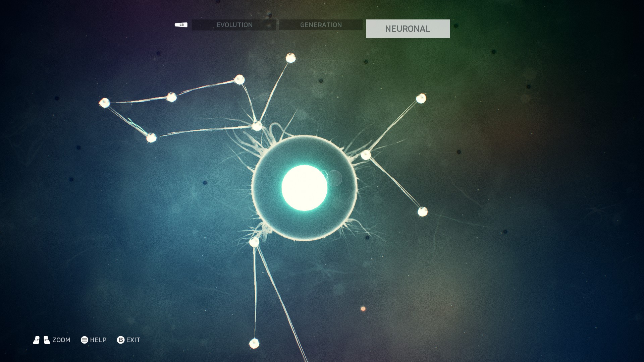The image size is (644, 362).
Task: Select the bottommost neuron node
Action: point(254,343)
